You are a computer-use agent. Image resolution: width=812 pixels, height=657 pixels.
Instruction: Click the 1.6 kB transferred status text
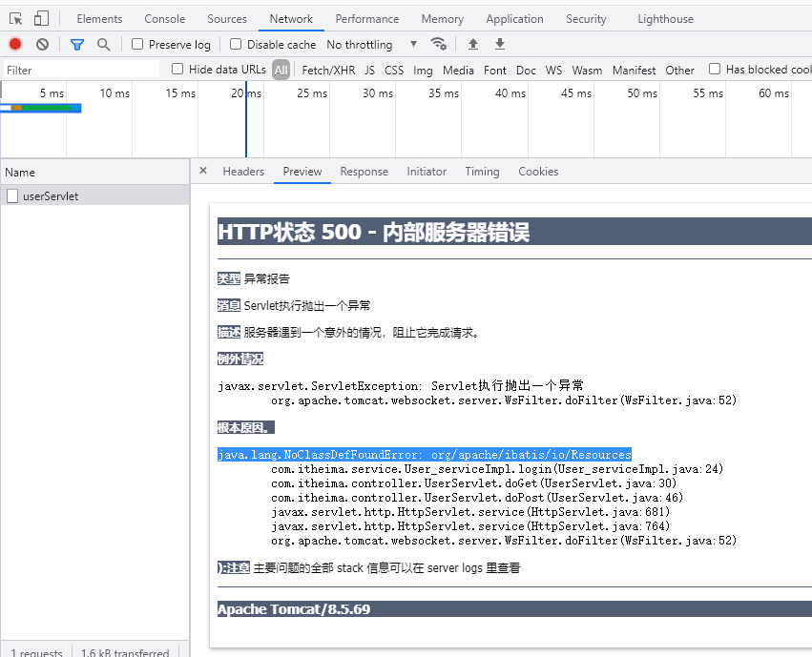click(x=125, y=652)
